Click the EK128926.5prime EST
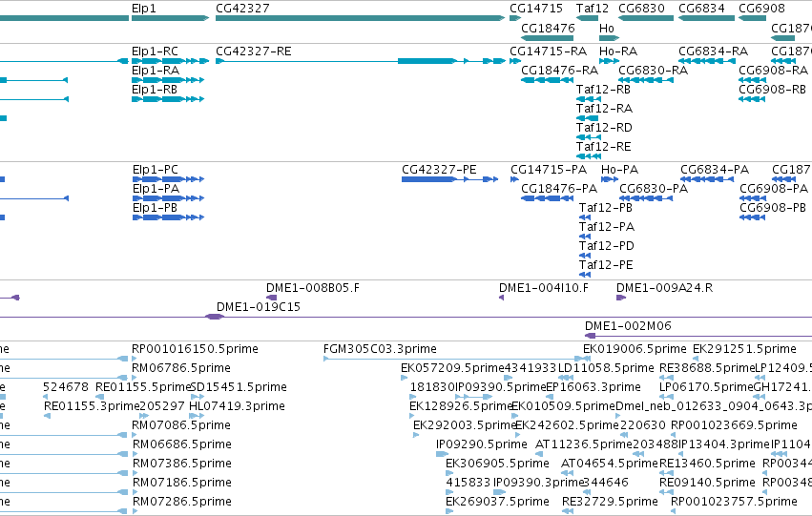Viewport: 812px width, 516px height. (x=413, y=416)
